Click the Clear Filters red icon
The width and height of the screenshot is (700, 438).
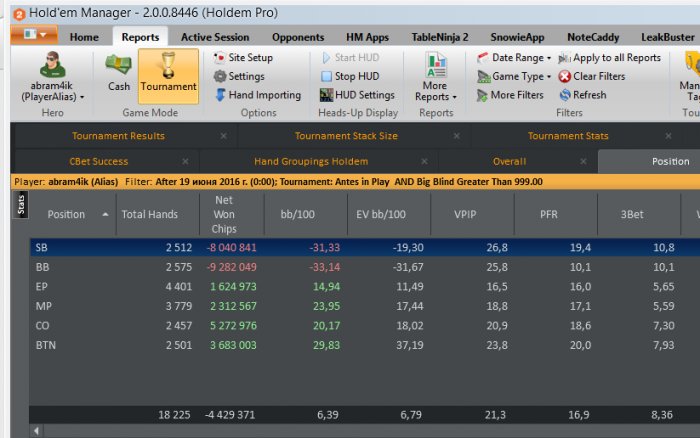coord(565,76)
